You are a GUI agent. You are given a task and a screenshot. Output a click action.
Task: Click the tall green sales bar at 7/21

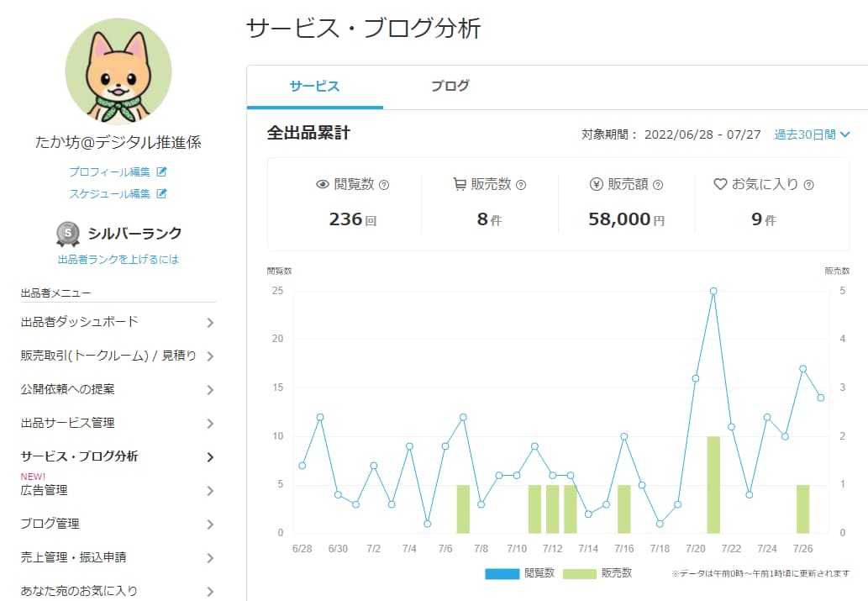(x=713, y=485)
